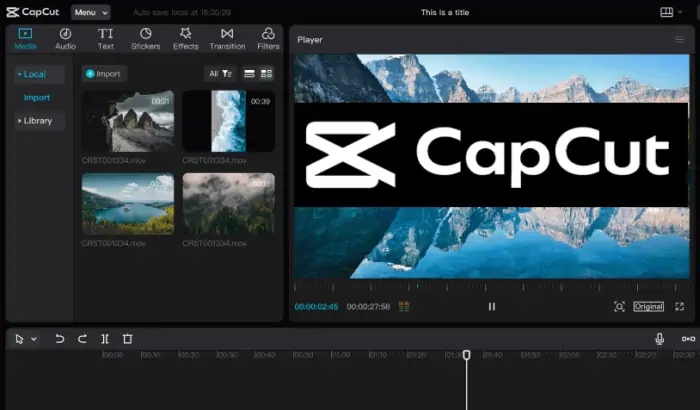Click the layout icon in the title bar
This screenshot has width=700, height=410.
tap(667, 12)
